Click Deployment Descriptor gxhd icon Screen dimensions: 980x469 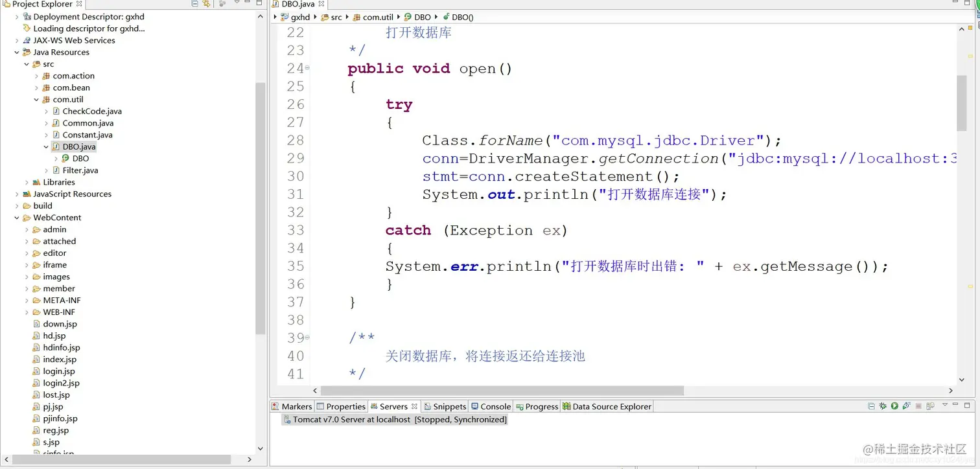point(27,17)
